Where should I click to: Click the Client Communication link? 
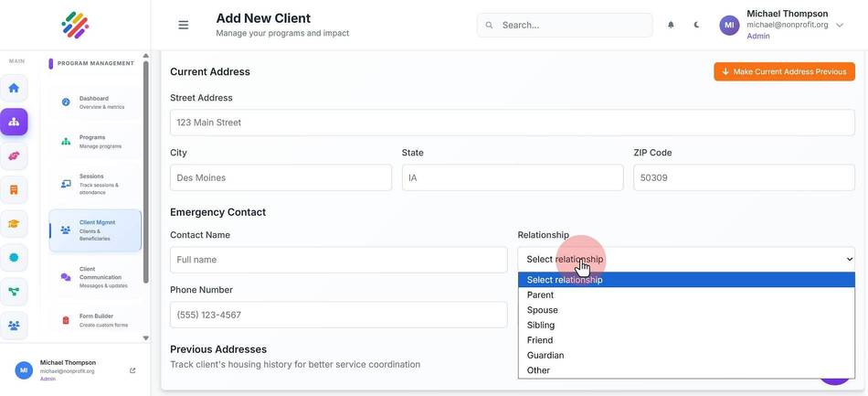pos(95,277)
